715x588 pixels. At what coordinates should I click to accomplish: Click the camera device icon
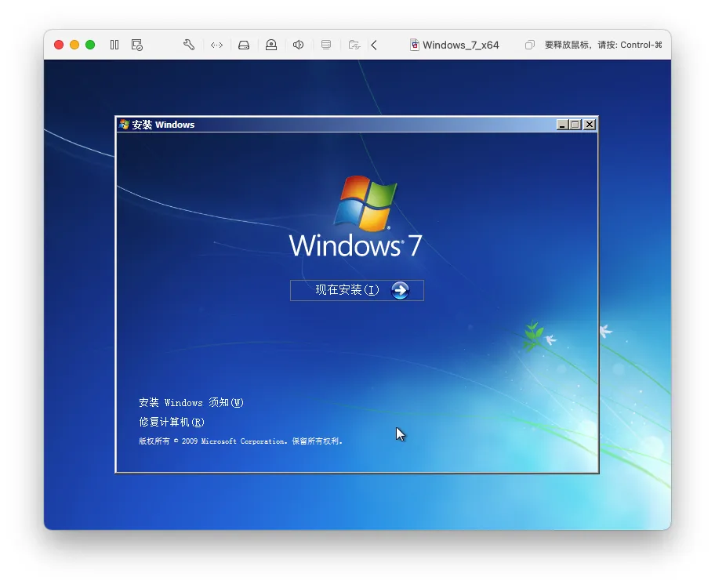pyautogui.click(x=271, y=45)
